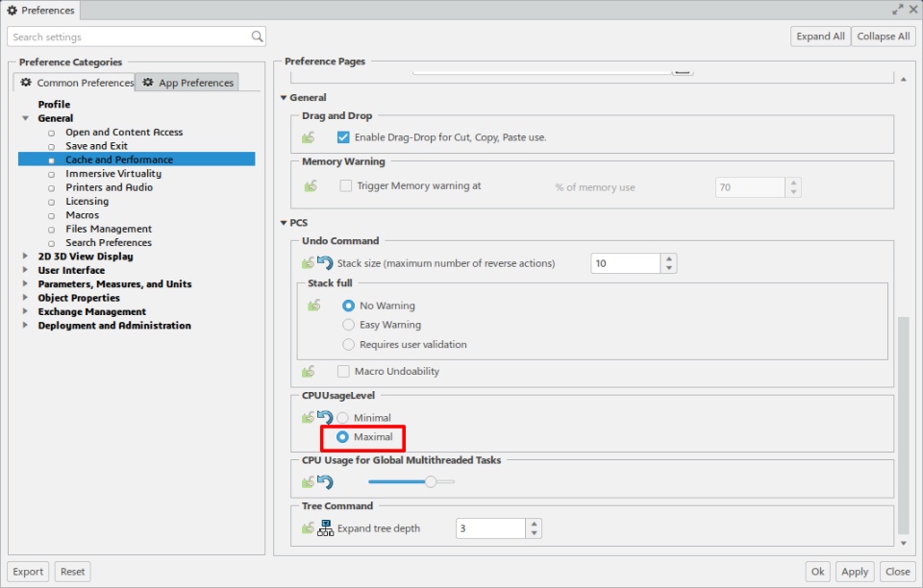Click the Expand tree depth value field
The image size is (923, 588).
tap(491, 528)
